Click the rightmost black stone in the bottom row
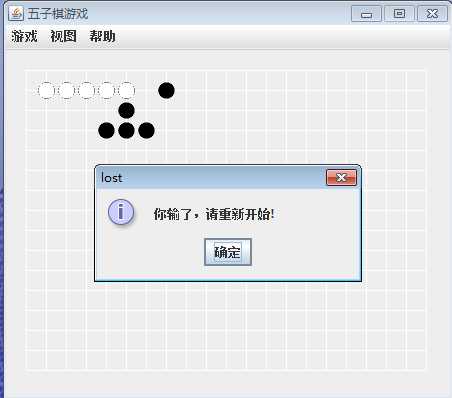 tap(146, 130)
